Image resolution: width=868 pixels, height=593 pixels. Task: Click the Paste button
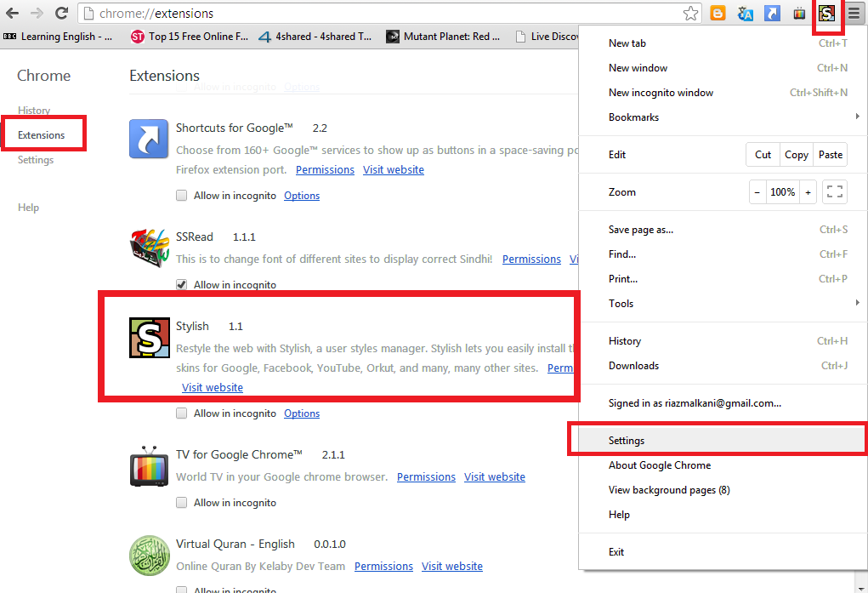[831, 155]
